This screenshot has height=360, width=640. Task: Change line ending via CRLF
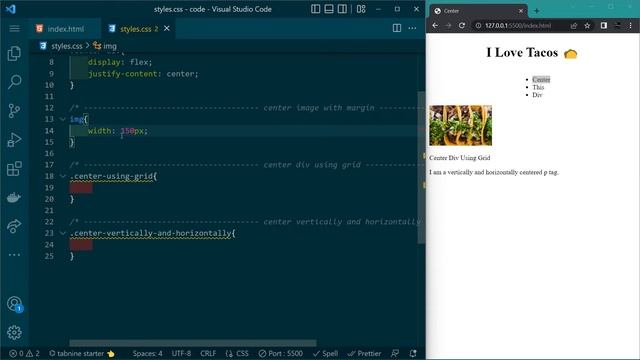tap(208, 353)
